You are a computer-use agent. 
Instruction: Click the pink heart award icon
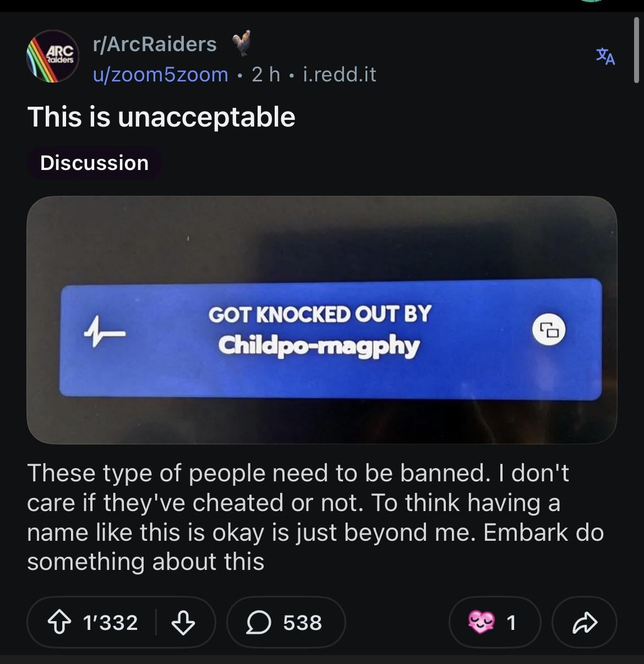click(481, 623)
